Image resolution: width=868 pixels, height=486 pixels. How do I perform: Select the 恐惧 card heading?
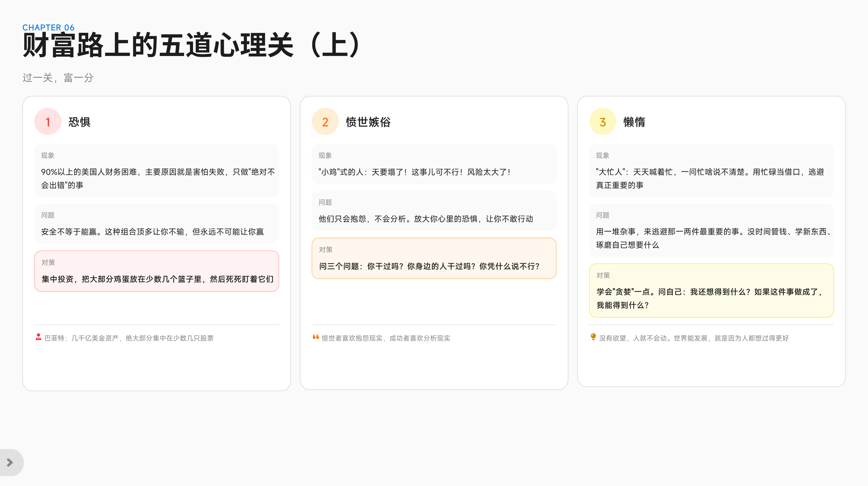pos(79,122)
